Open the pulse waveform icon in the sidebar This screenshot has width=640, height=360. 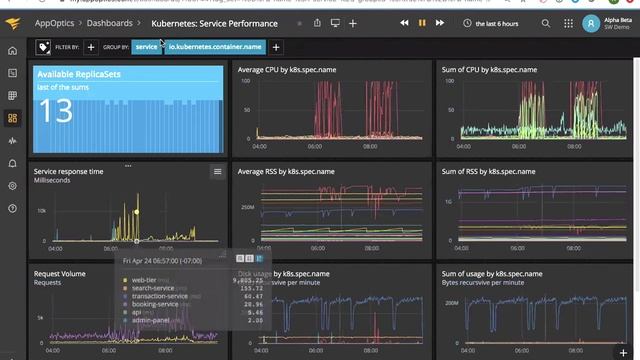coord(13,141)
